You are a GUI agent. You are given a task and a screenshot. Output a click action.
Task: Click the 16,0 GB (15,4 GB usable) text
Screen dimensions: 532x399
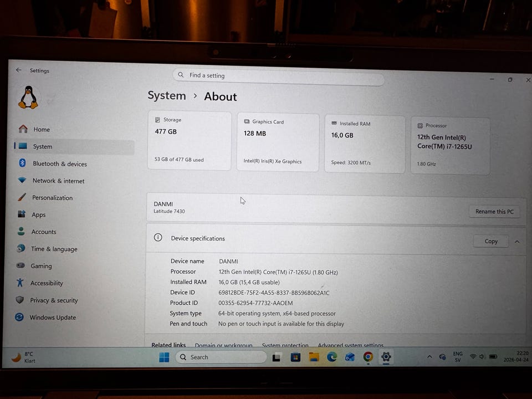coord(249,282)
